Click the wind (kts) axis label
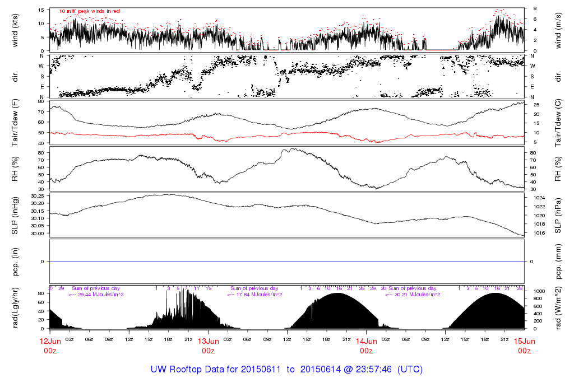Viewport: 574px width, 392px height. click(16, 29)
